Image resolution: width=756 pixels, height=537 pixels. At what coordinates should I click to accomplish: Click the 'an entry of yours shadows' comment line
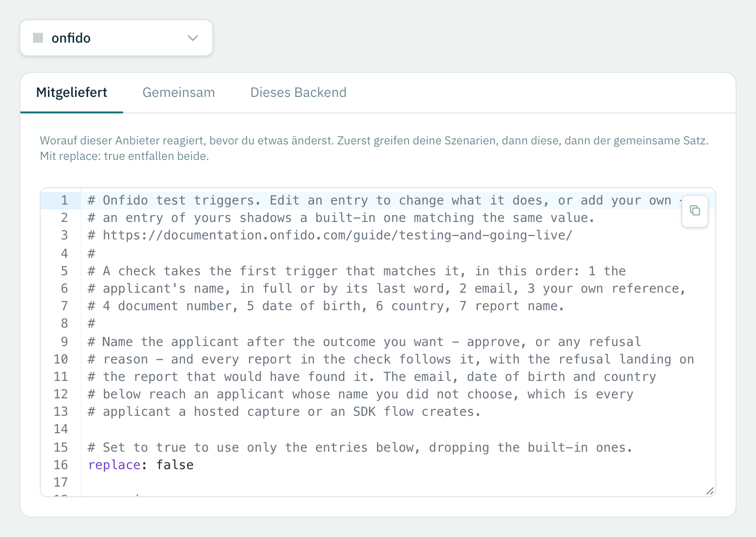341,218
